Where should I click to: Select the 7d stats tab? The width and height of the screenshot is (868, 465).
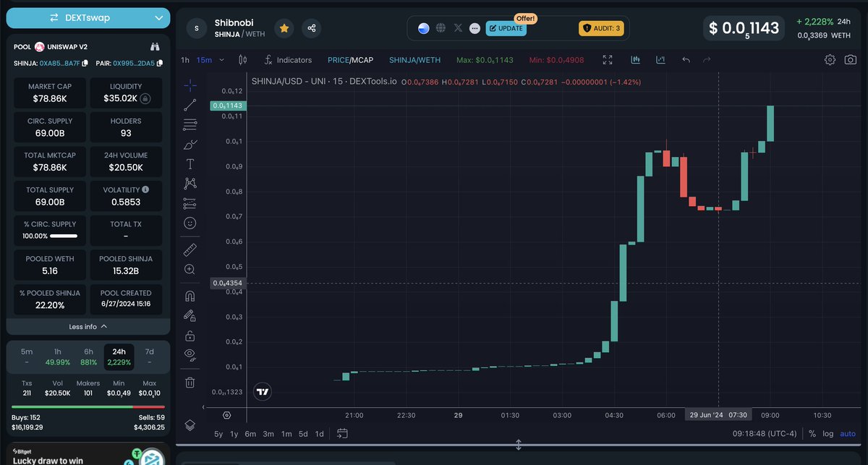pos(150,357)
